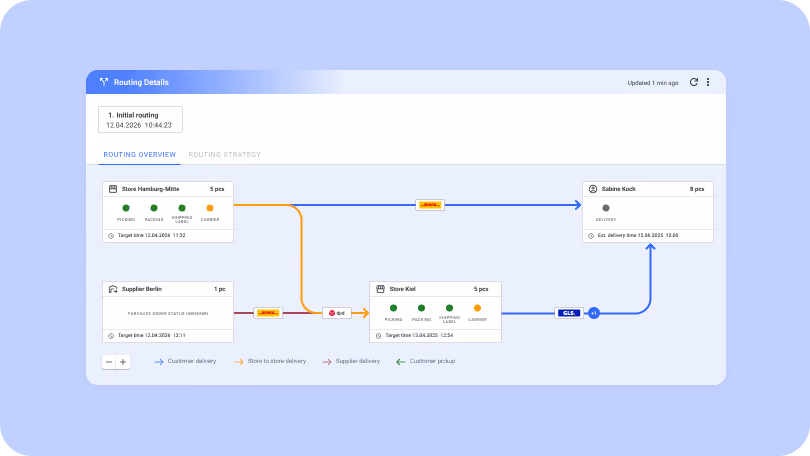
Task: Click Store Hamburg-Mitte carrier status dot
Action: tap(210, 208)
